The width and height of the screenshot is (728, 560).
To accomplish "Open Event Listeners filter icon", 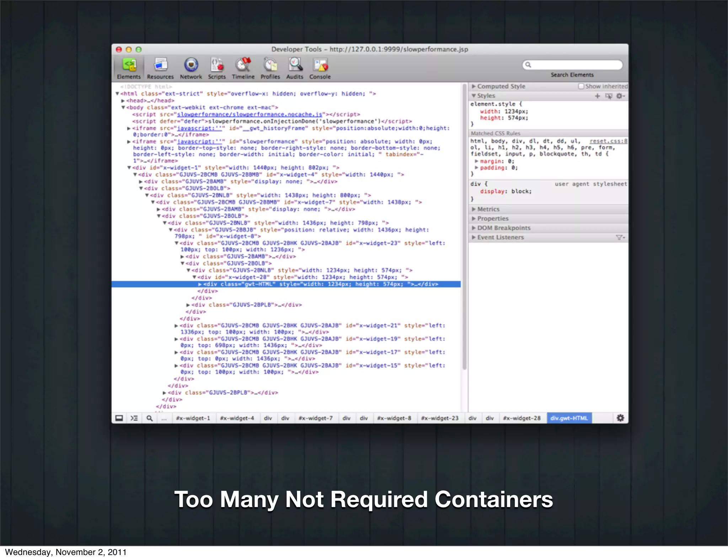I will tap(620, 237).
